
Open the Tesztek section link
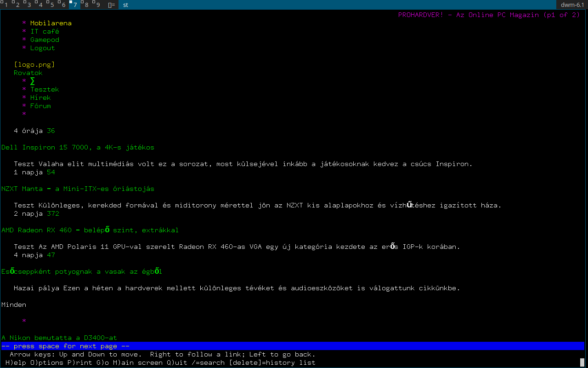(x=45, y=89)
